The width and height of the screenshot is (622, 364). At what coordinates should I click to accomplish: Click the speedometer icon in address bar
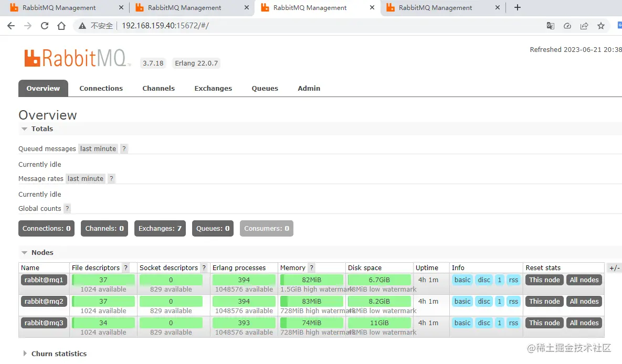[x=567, y=26]
